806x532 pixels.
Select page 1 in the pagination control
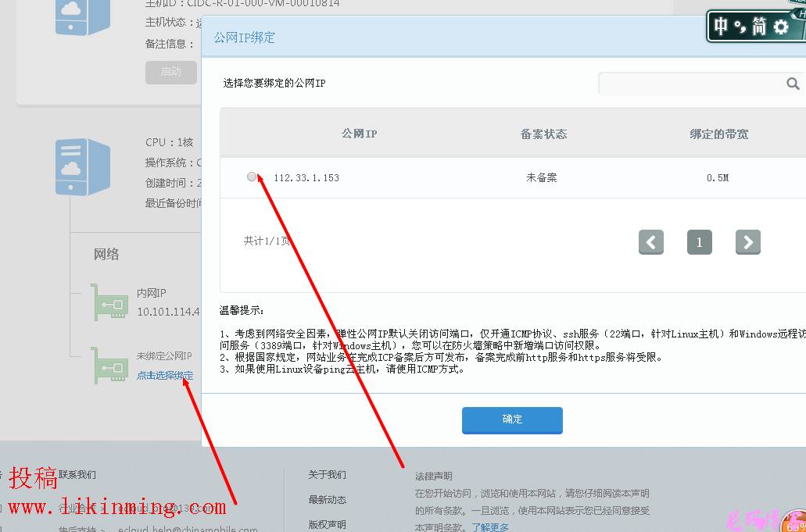coord(699,242)
